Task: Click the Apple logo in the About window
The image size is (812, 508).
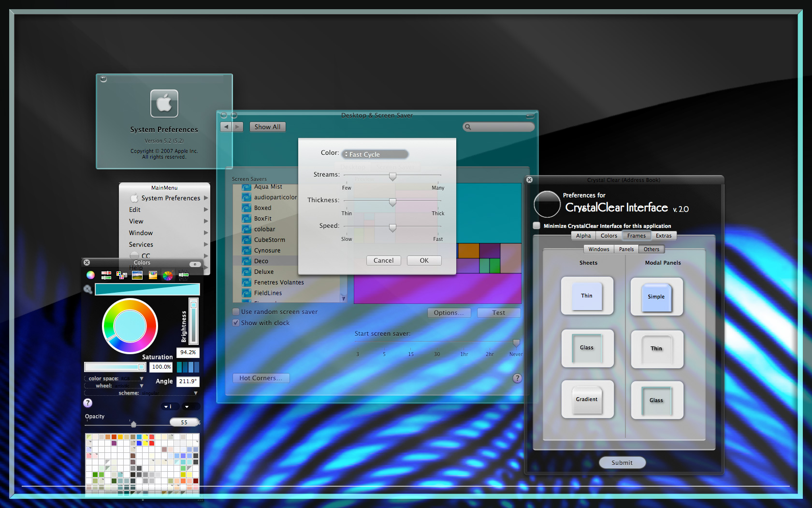Action: point(164,104)
